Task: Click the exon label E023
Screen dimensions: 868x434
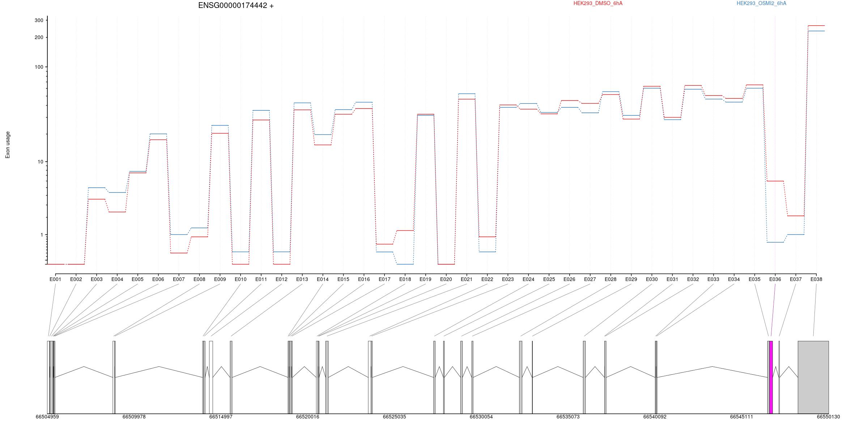Action: (x=508, y=279)
